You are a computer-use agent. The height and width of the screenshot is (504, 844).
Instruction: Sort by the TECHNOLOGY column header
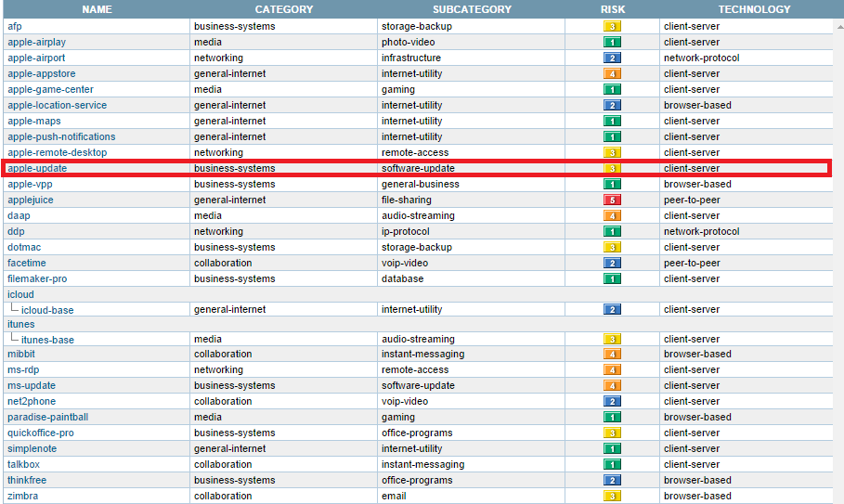pyautogui.click(x=754, y=9)
